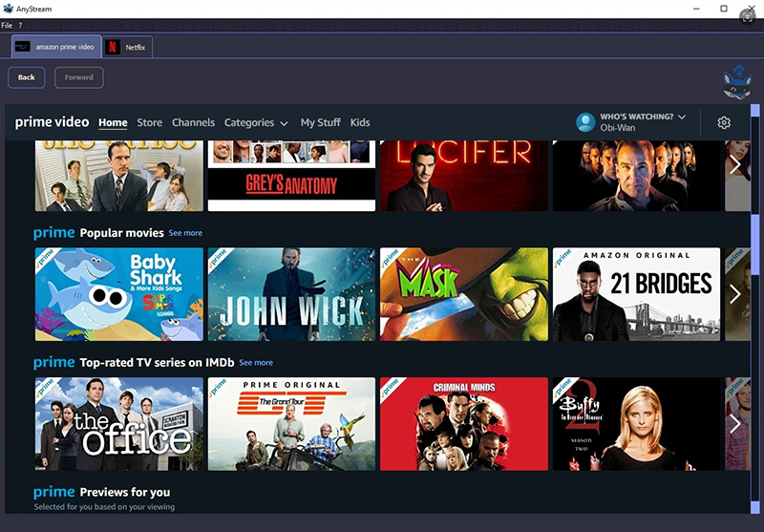The height and width of the screenshot is (532, 764).
Task: Click the Top-rated TV series on IMDb heading
Action: (157, 362)
